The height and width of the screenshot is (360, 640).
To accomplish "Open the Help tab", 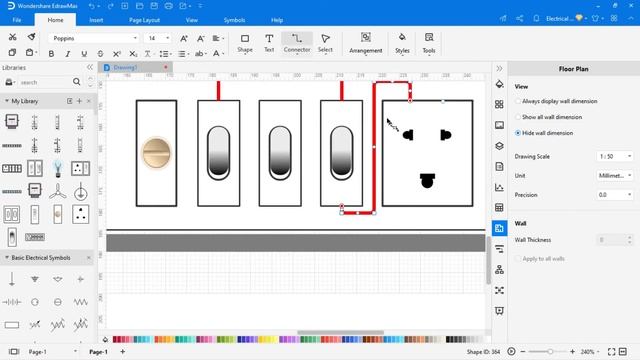I will [277, 20].
